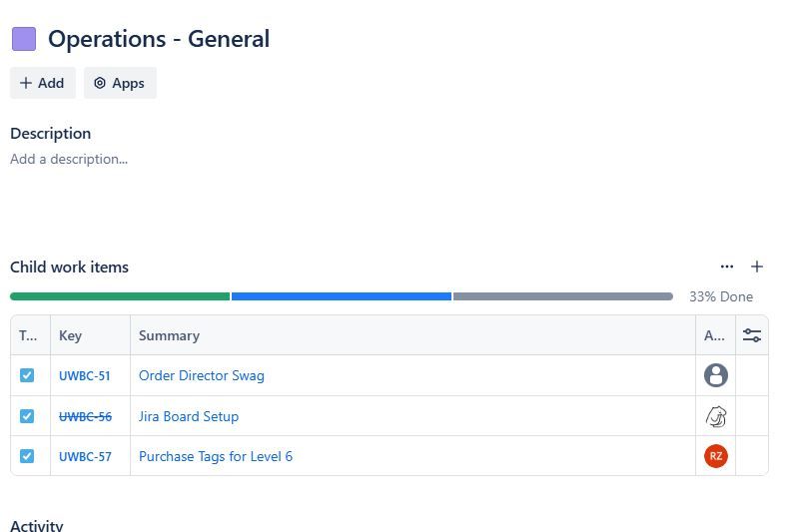Open Purchase Tags for Level 6 item
This screenshot has height=532, width=802.
coord(216,456)
